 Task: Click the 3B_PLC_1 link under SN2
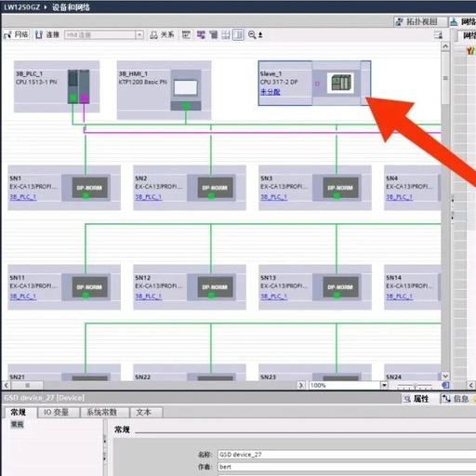tap(149, 197)
